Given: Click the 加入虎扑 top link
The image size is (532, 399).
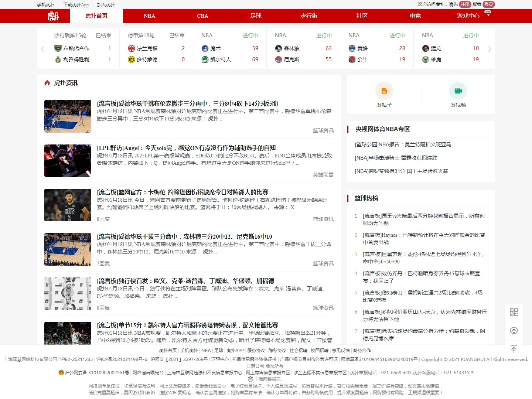Looking at the screenshot, I should coord(106,5).
